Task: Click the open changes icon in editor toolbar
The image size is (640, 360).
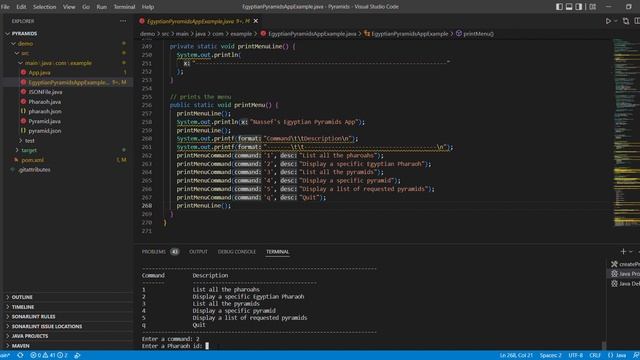Action: (x=626, y=21)
